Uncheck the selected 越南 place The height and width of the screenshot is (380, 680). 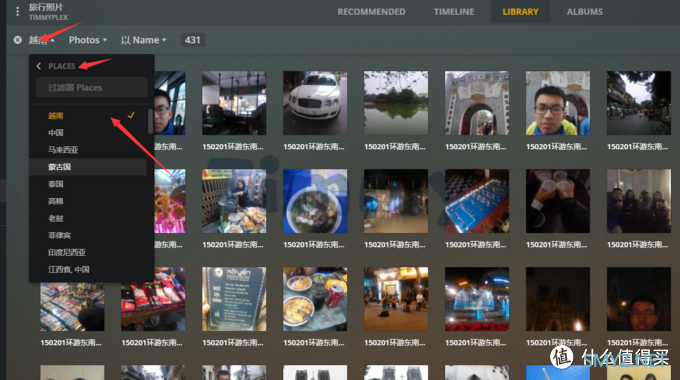click(88, 116)
